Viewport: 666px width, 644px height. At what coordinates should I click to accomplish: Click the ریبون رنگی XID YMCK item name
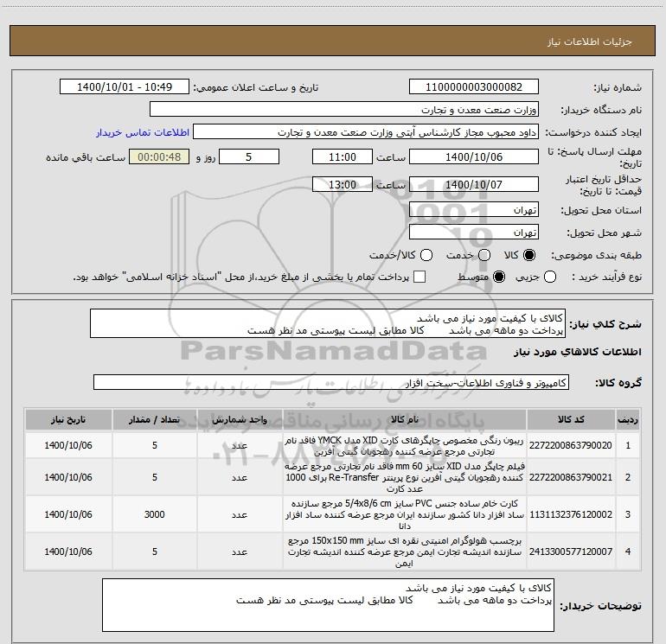coord(405,446)
